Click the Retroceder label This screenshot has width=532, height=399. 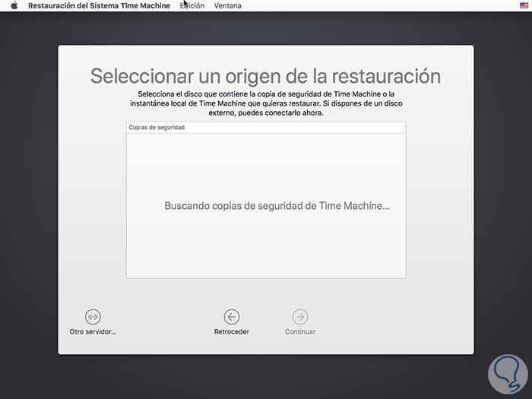pyautogui.click(x=231, y=332)
